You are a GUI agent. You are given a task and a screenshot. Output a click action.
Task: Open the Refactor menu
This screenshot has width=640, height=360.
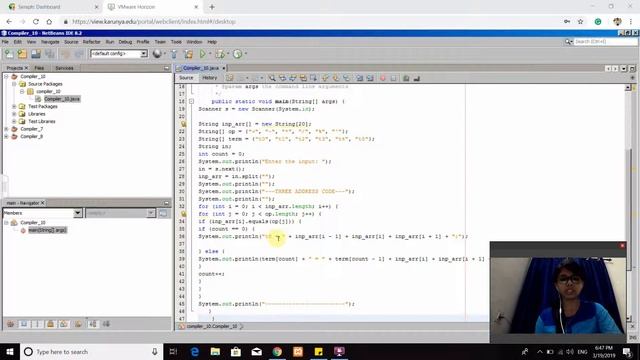[91, 42]
